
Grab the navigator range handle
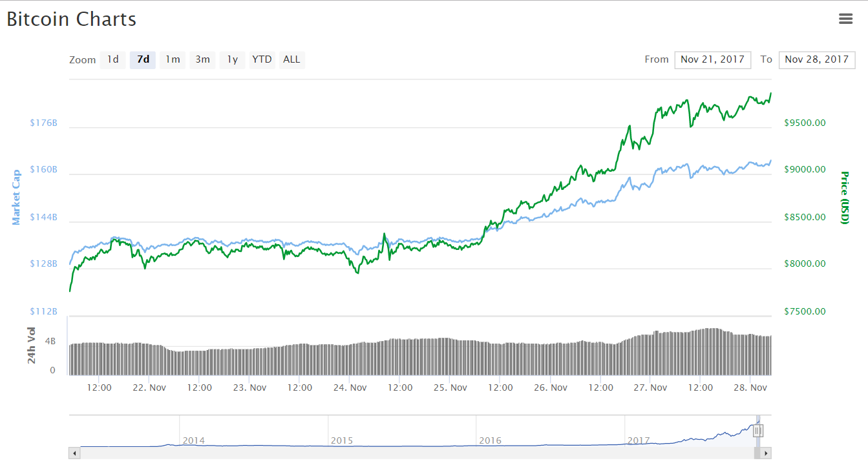point(758,430)
